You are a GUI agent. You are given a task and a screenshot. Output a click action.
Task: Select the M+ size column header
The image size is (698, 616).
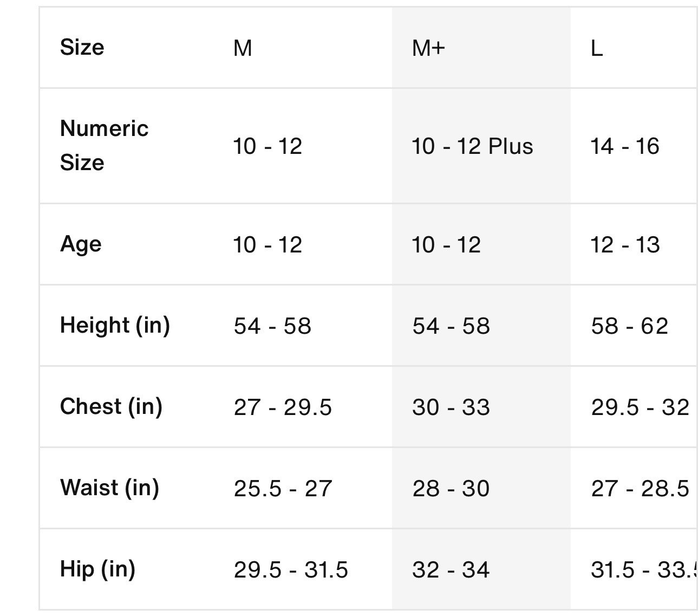tap(428, 48)
